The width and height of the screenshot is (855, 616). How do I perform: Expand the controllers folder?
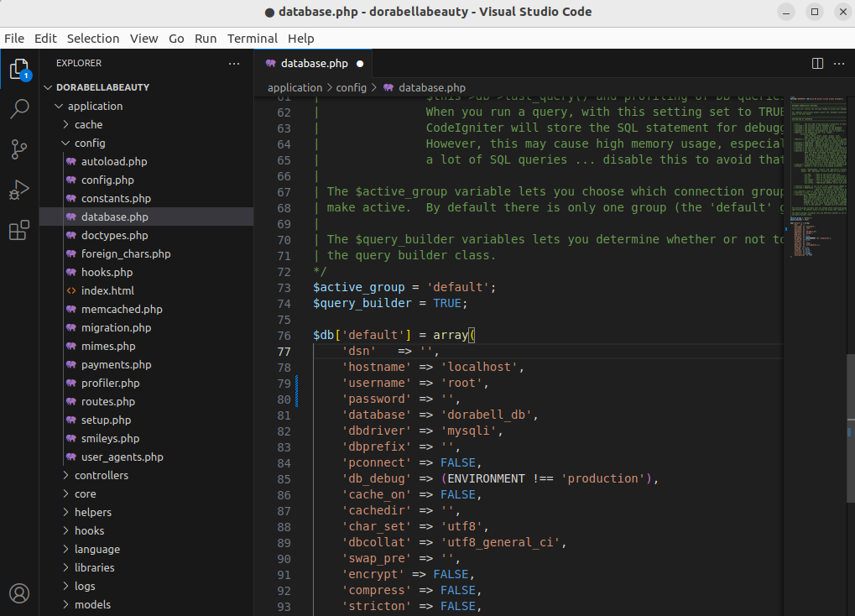[101, 475]
